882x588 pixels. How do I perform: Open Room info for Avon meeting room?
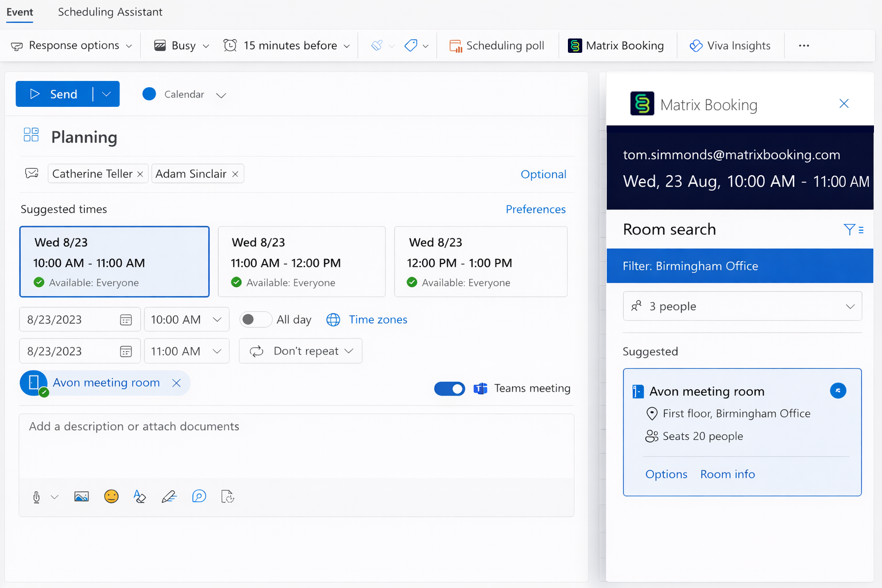(x=727, y=474)
